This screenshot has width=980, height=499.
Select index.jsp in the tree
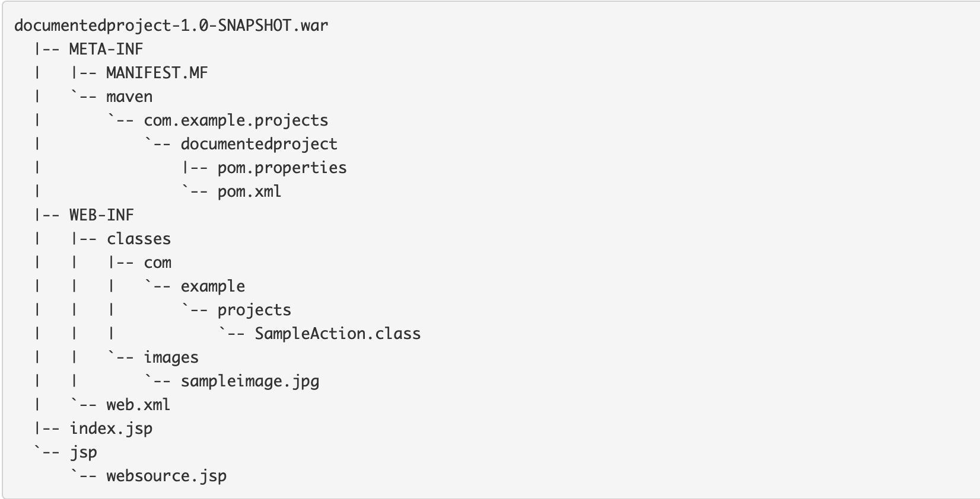click(111, 429)
